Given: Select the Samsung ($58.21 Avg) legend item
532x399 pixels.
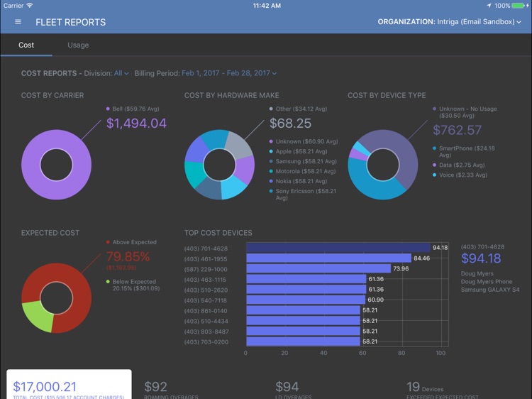Looking at the screenshot, I should [303, 161].
